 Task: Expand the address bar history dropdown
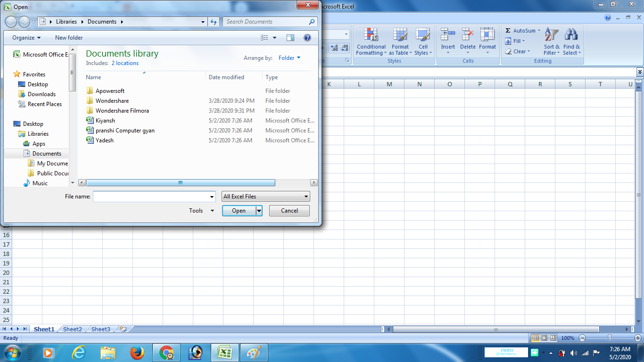203,22
